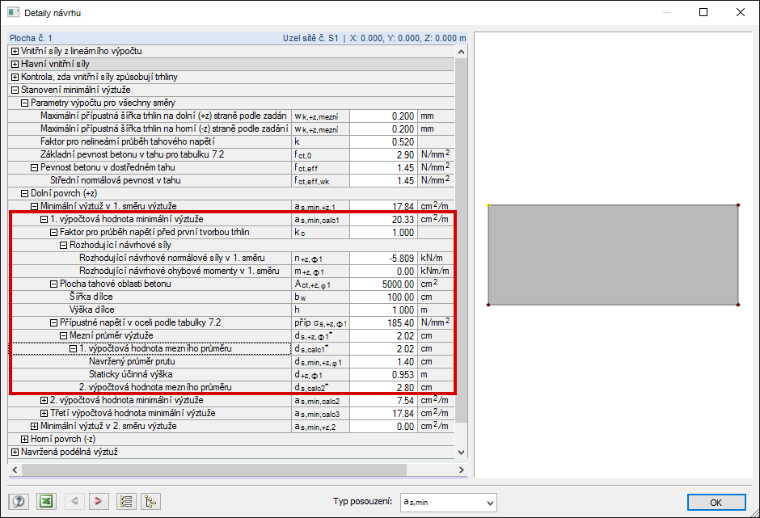Screen dimensions: 760x518
Task: Click the value 5000.00 for Act
Action: point(398,284)
